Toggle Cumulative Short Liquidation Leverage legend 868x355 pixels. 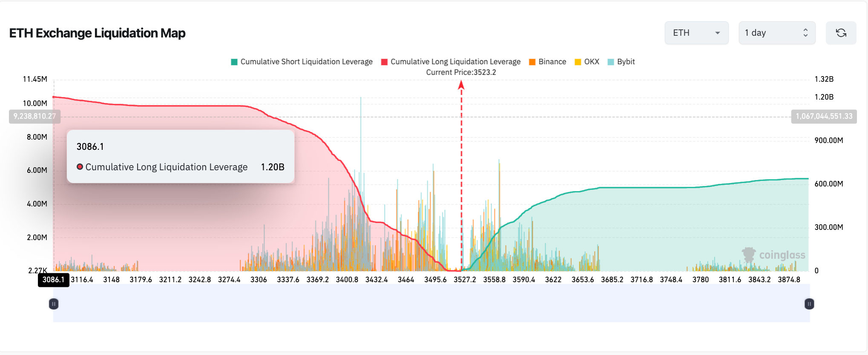302,62
